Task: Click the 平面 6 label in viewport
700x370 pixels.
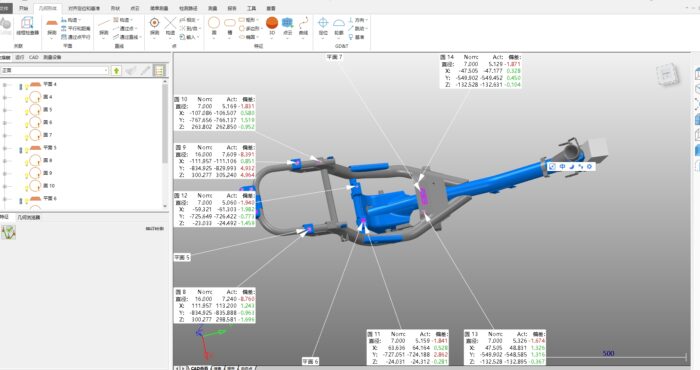Action: [310, 362]
